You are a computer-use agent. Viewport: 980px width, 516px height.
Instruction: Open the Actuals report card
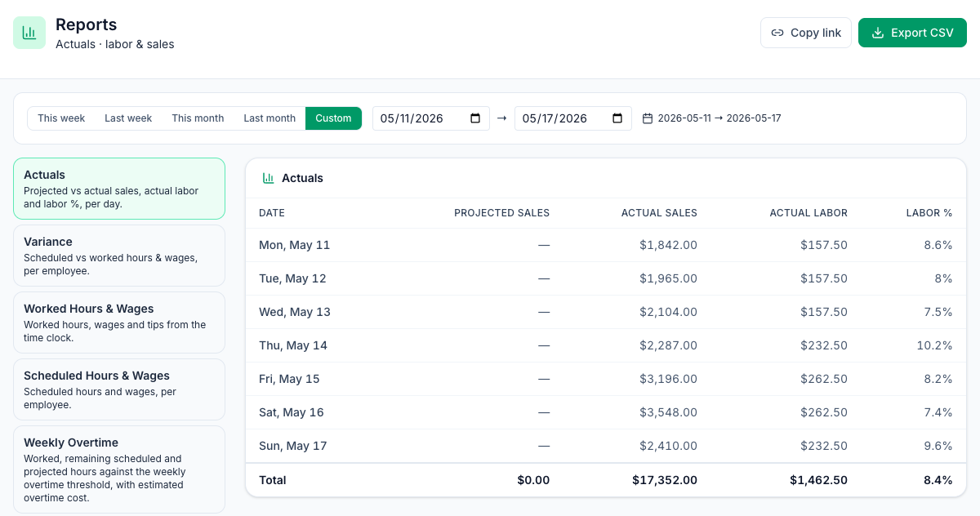click(119, 189)
